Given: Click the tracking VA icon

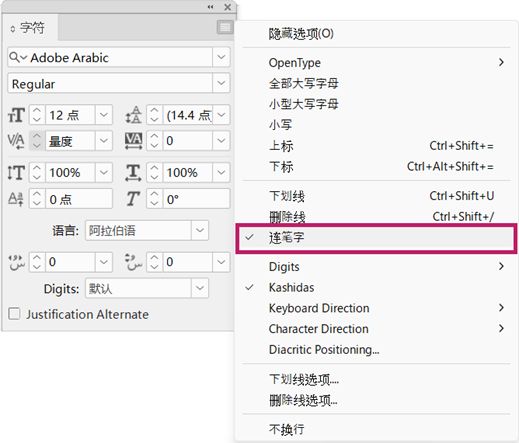Looking at the screenshot, I should click(x=133, y=141).
